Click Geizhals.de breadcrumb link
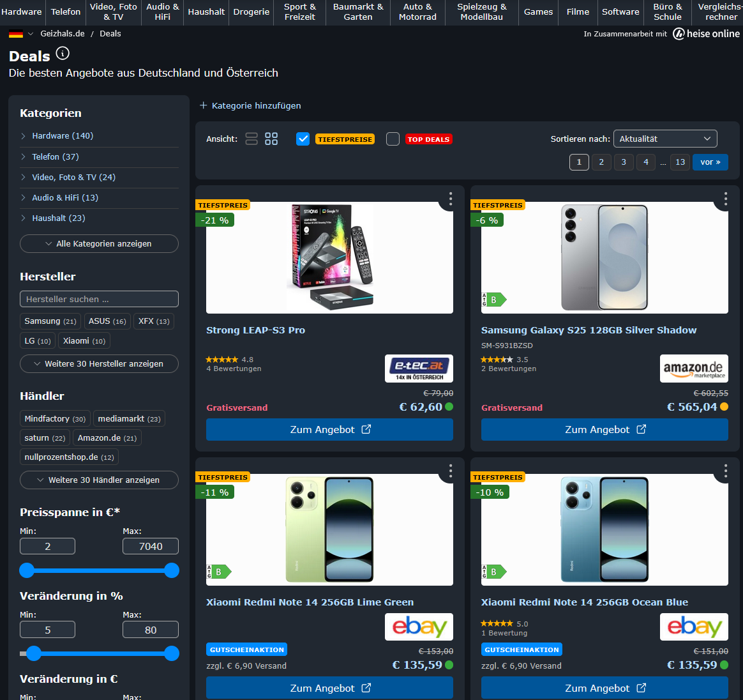Screen dimensions: 743x700 tap(63, 34)
